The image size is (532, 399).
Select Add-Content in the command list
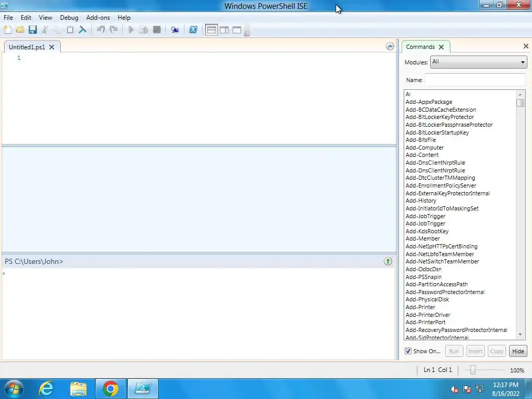422,155
